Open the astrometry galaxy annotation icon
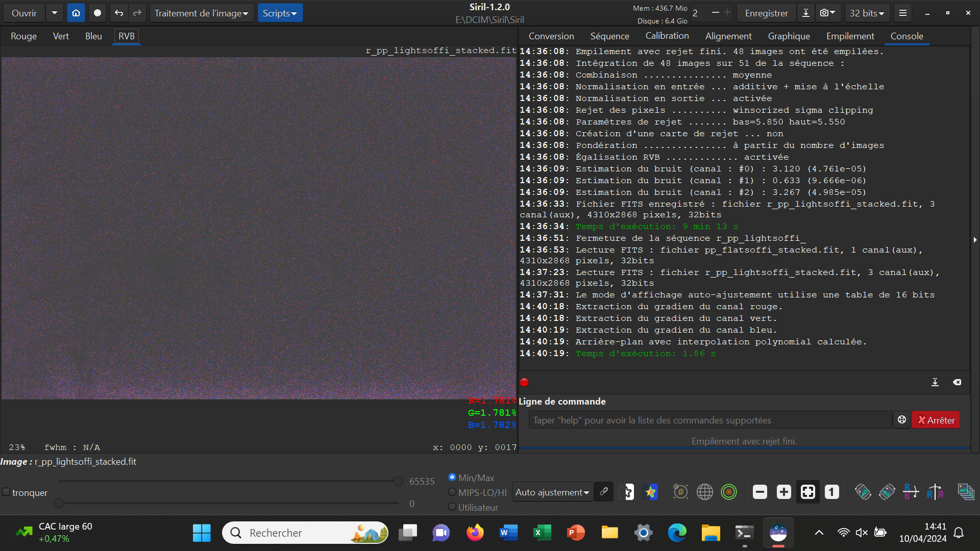 (680, 492)
